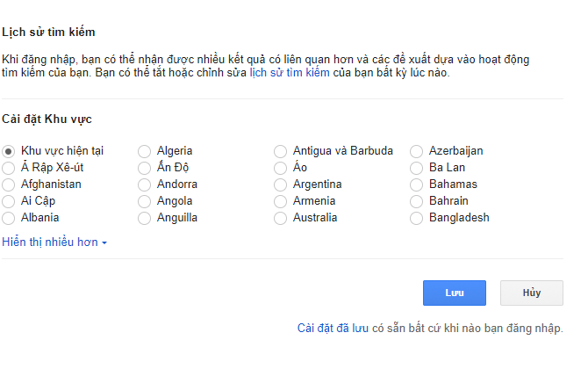Image resolution: width=588 pixels, height=369 pixels.
Task: Pick Albania from the region list
Action: click(x=9, y=218)
